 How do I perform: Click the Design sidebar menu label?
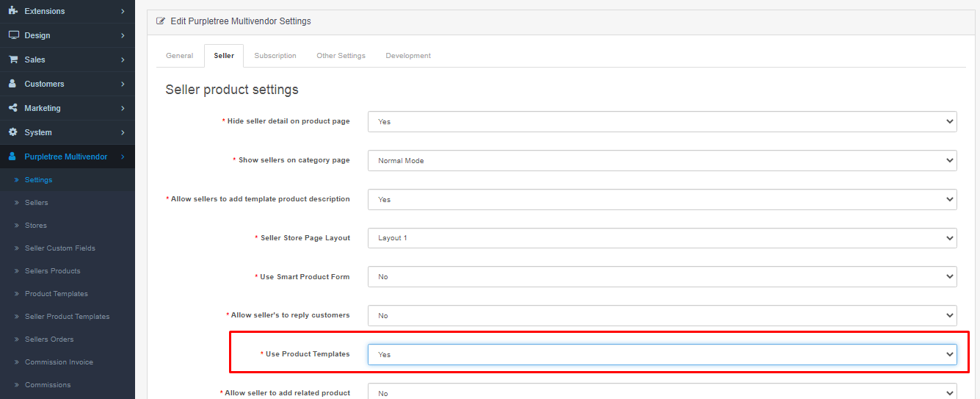coord(37,35)
